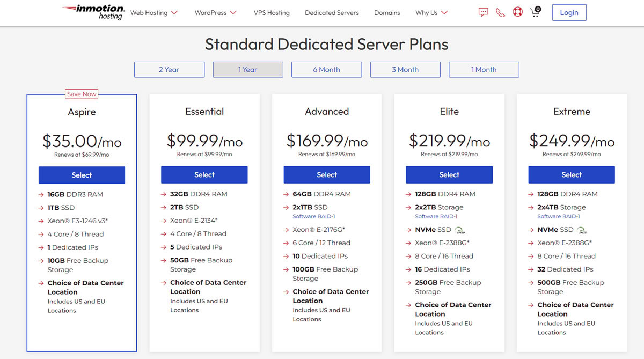The height and width of the screenshot is (359, 644).
Task: Select the Essential plan
Action: (x=204, y=174)
